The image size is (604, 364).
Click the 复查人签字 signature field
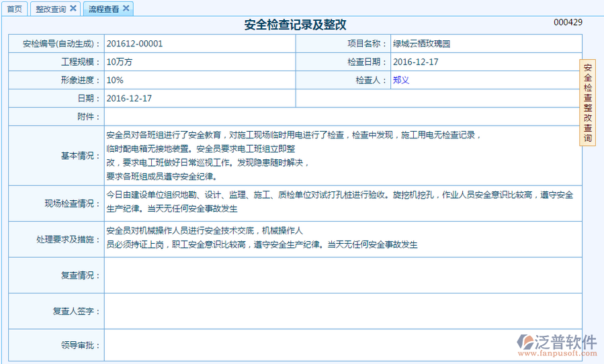click(343, 311)
